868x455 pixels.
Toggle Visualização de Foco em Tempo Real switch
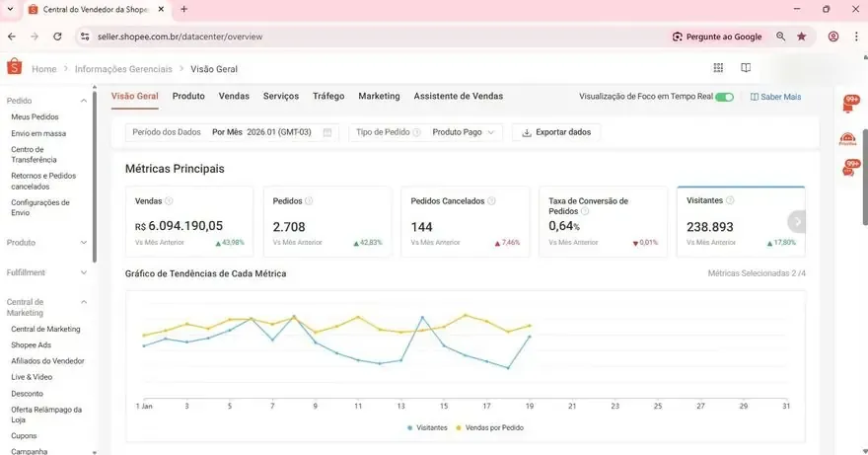point(724,97)
